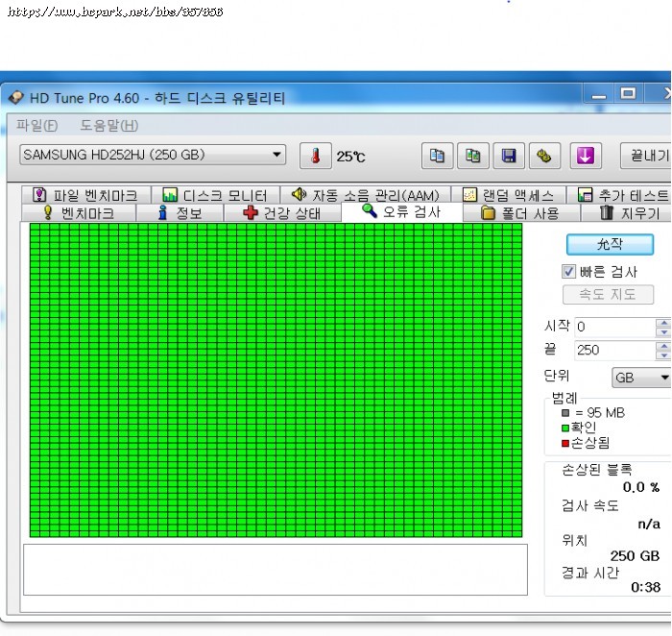Switch to the 파일 벤치마크 tab

(86, 195)
